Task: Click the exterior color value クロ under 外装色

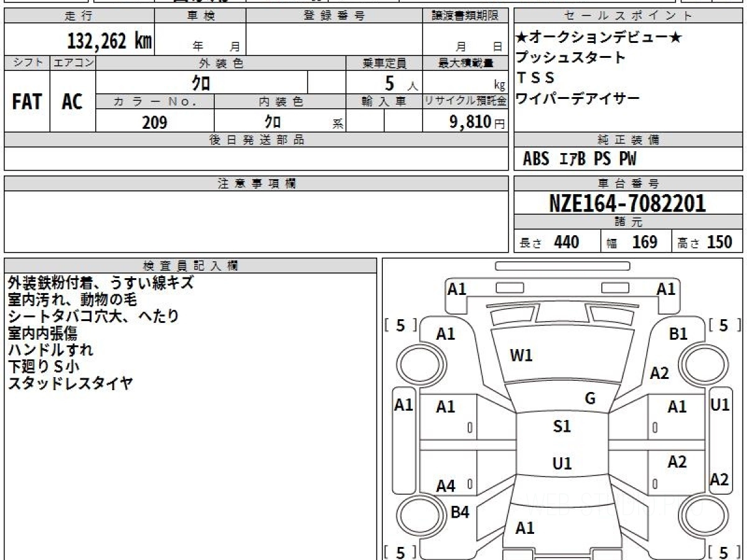Action: [201, 83]
